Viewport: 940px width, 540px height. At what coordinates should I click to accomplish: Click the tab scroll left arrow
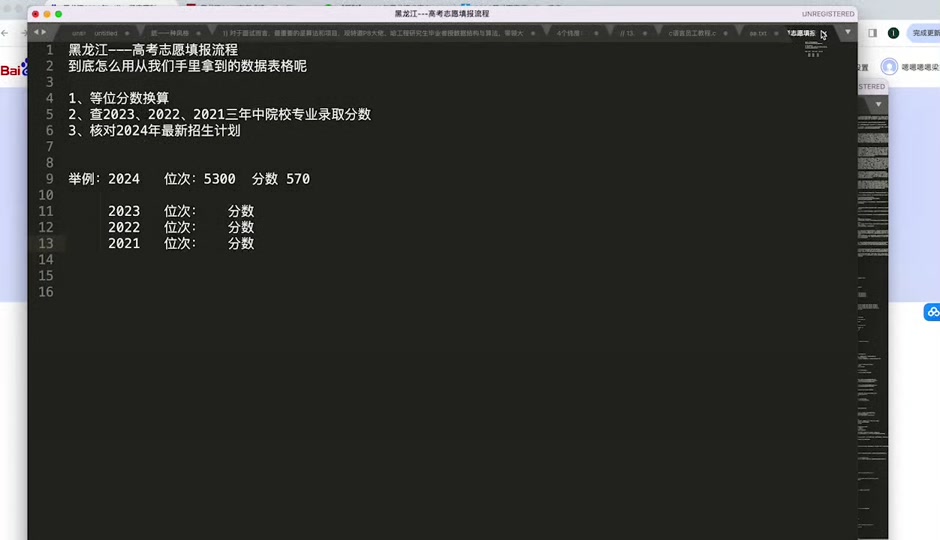36,33
